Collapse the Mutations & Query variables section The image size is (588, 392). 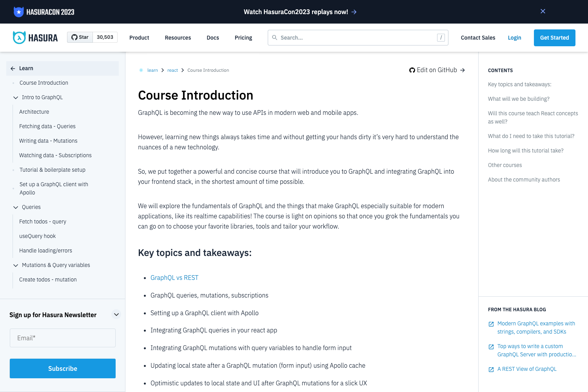[x=16, y=265]
